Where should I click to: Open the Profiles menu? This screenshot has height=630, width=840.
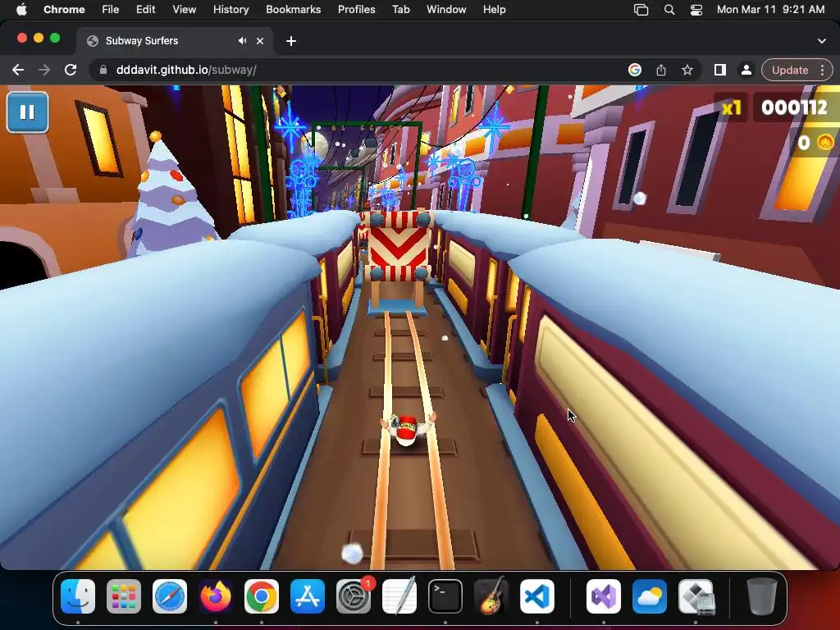[356, 9]
